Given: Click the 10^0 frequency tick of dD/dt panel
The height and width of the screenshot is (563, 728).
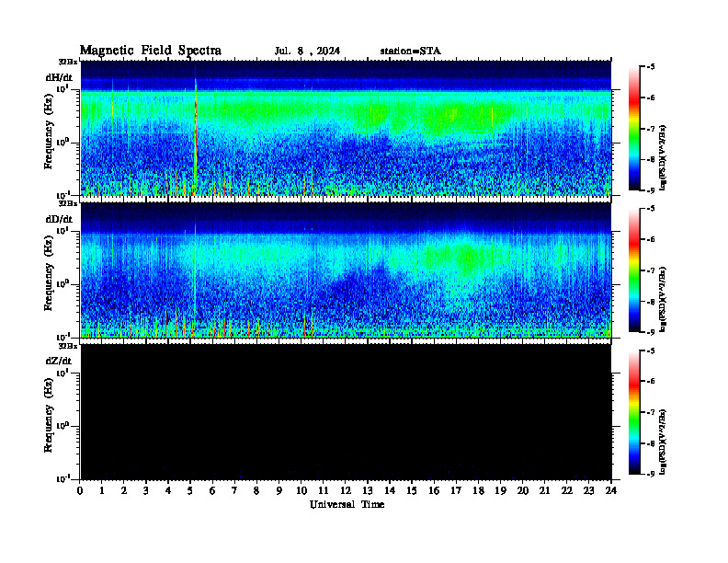Looking at the screenshot, I should coord(63,284).
